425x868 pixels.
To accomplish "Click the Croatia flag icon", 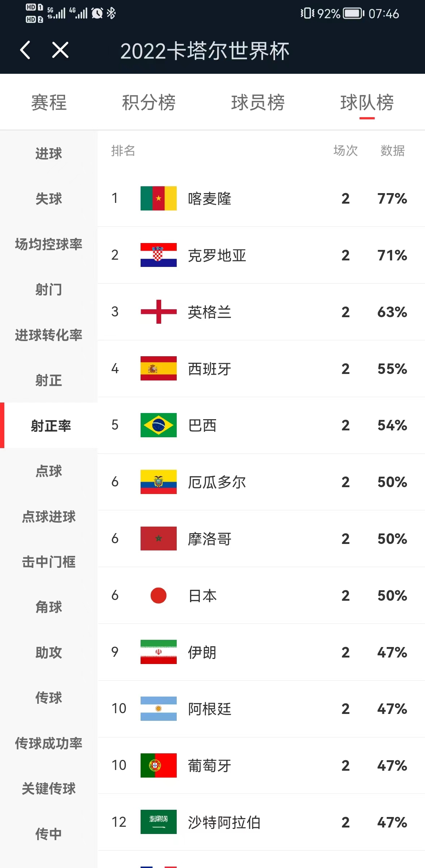I will [158, 255].
